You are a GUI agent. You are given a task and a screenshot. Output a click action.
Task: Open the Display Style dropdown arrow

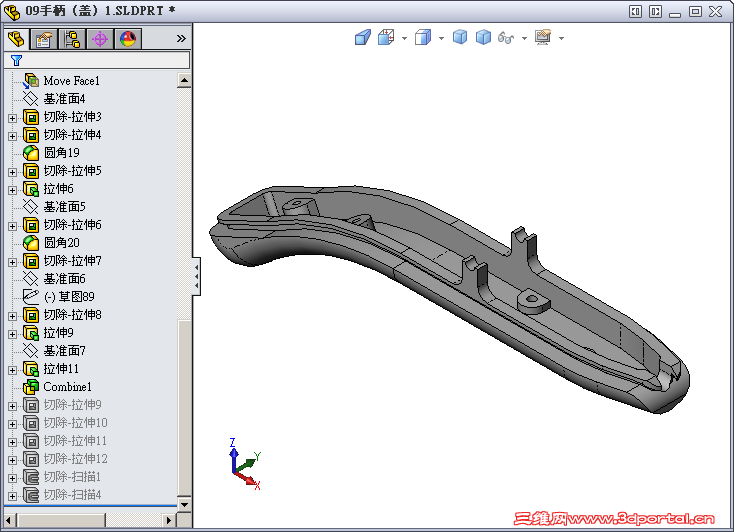441,38
